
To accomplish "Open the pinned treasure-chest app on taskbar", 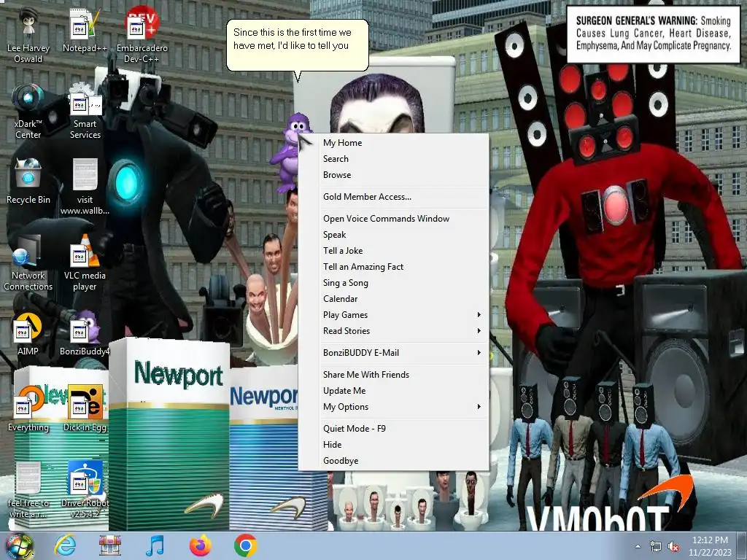I will click(x=110, y=545).
